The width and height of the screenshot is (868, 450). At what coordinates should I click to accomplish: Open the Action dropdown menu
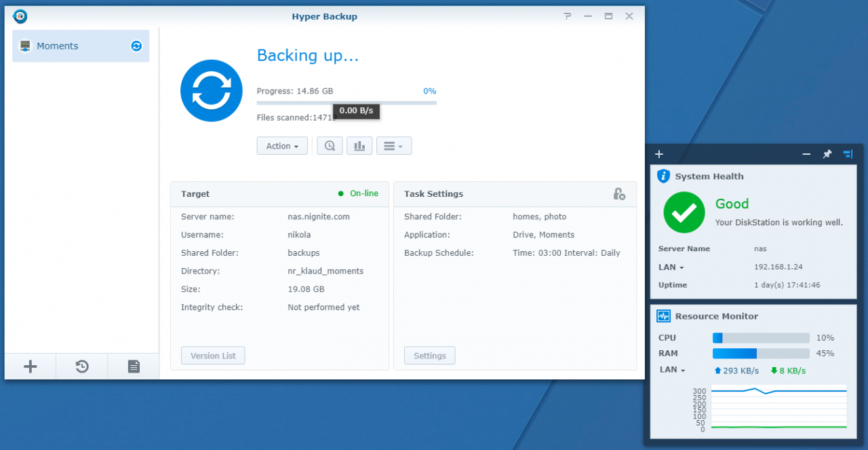pos(281,145)
